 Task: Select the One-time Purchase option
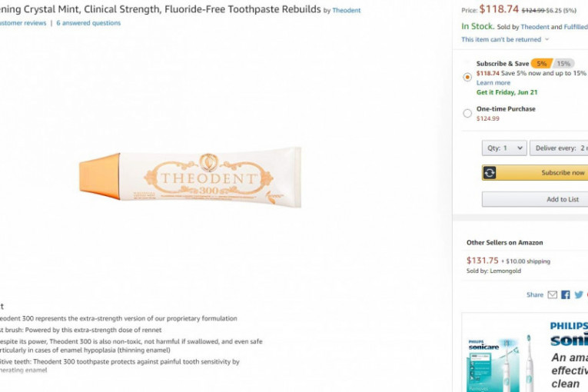point(467,114)
